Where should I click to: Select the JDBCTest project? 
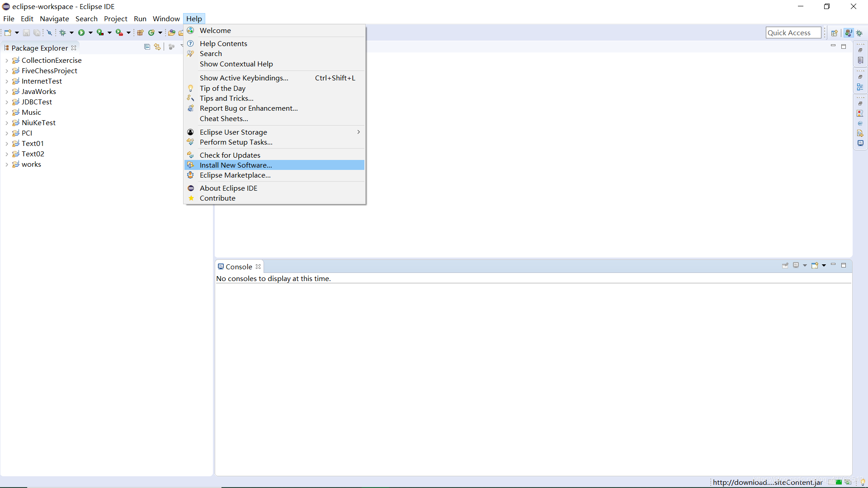(x=37, y=102)
